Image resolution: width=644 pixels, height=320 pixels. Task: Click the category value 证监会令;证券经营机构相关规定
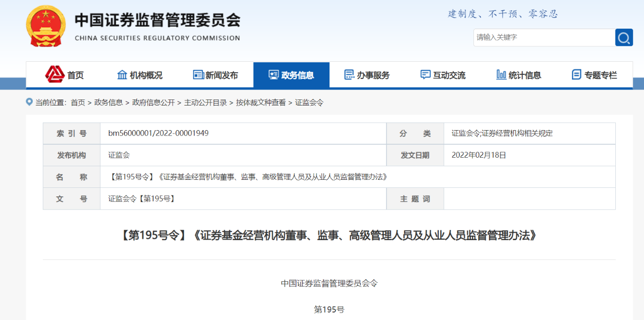(502, 133)
